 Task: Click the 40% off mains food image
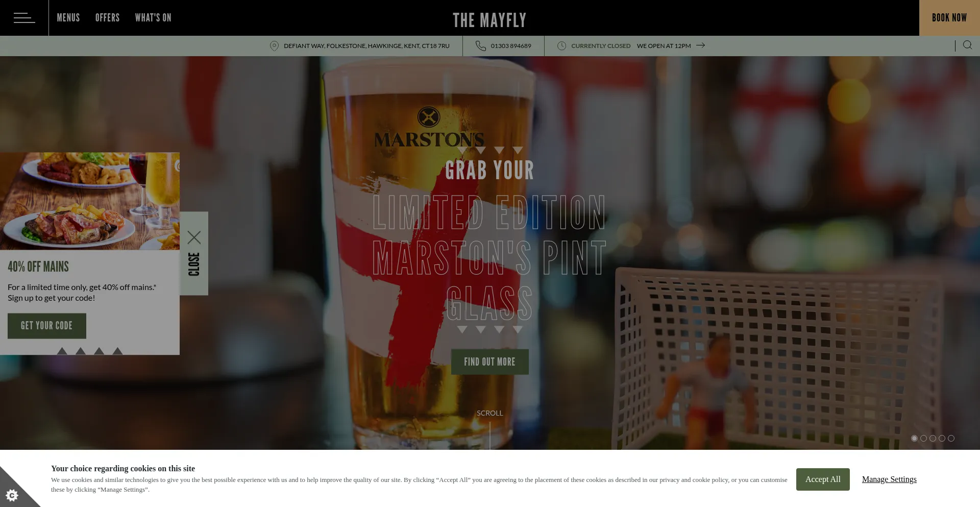pos(90,201)
